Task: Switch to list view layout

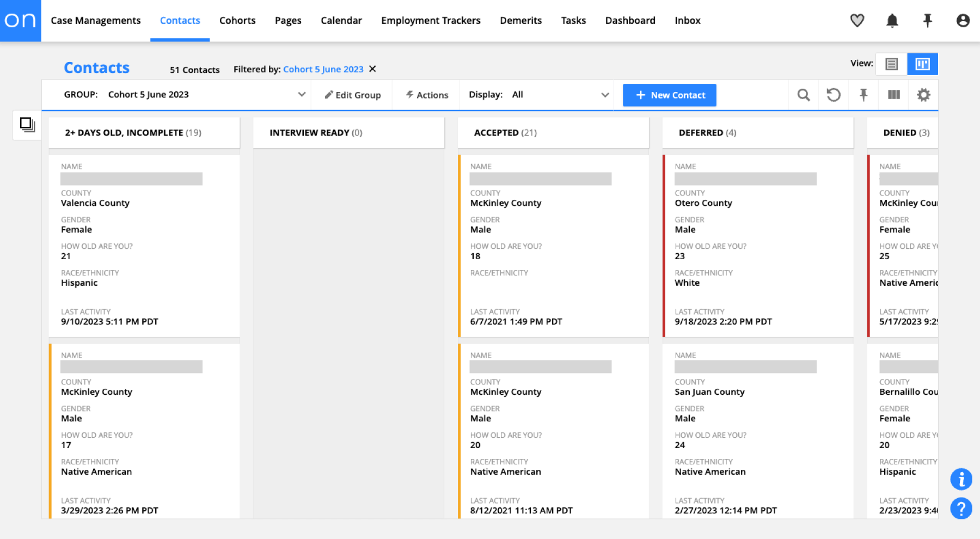Action: [x=891, y=64]
